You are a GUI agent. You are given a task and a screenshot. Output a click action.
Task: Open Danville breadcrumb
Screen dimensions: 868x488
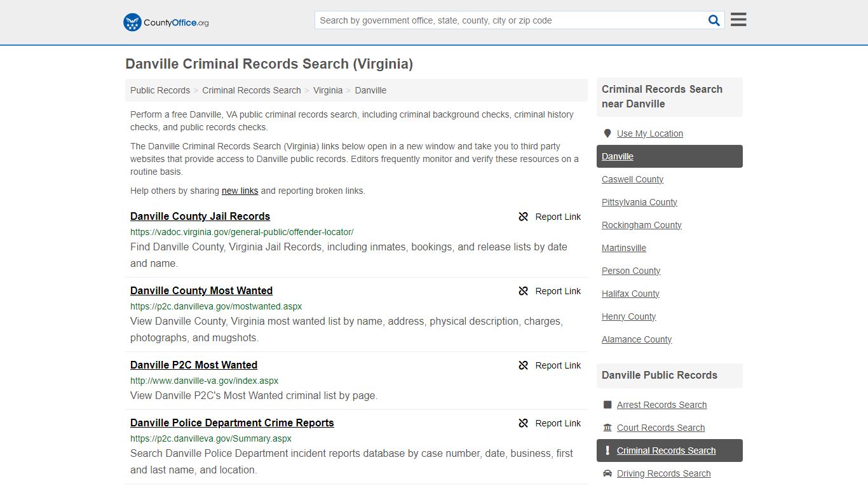click(x=370, y=90)
